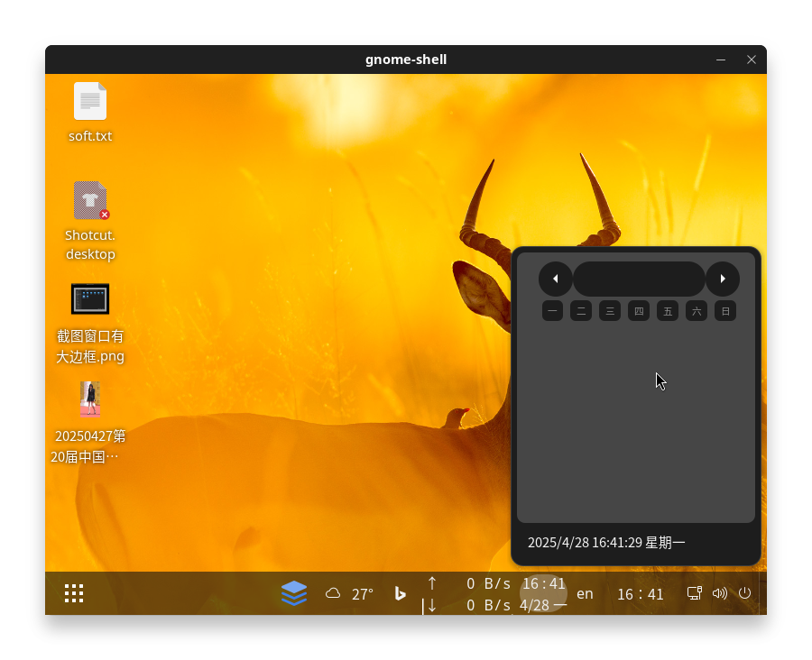Click the 六 weekday header
This screenshot has height=660, width=812.
(697, 311)
